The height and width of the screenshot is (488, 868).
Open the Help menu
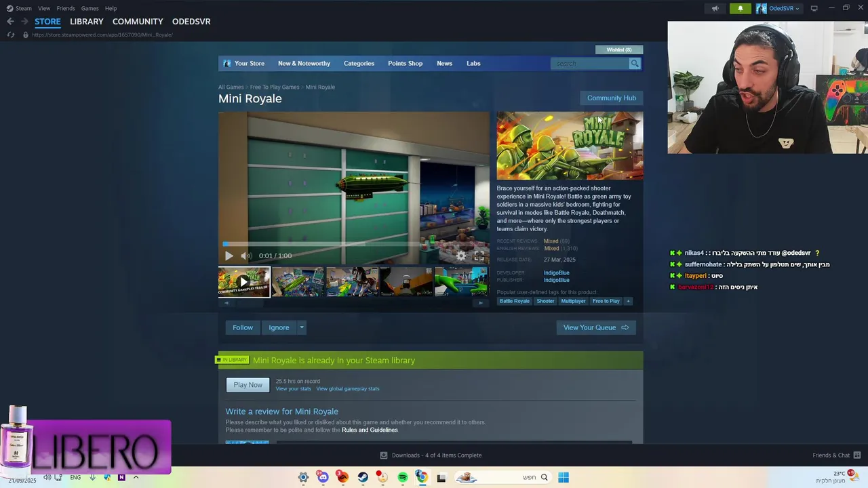pyautogui.click(x=111, y=8)
